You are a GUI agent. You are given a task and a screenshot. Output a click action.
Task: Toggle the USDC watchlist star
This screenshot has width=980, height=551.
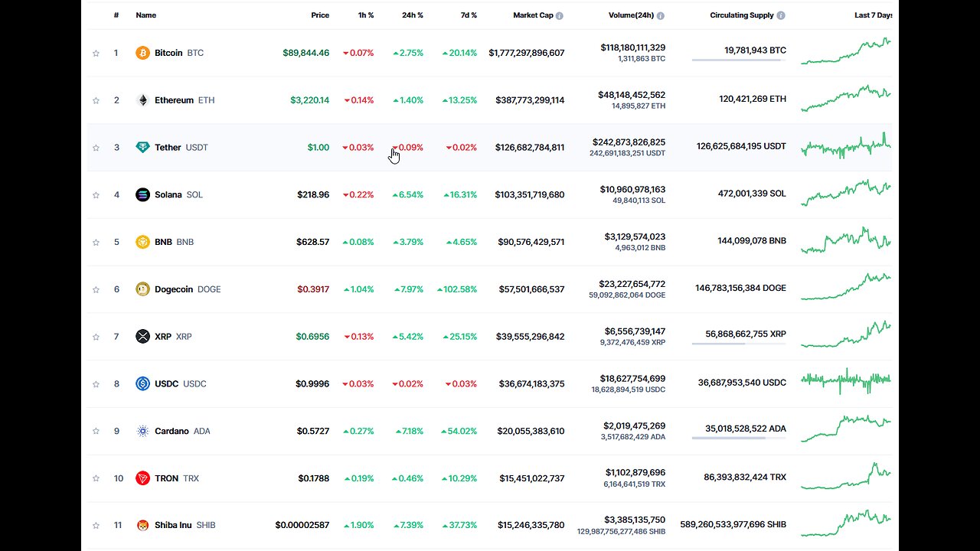click(x=96, y=384)
